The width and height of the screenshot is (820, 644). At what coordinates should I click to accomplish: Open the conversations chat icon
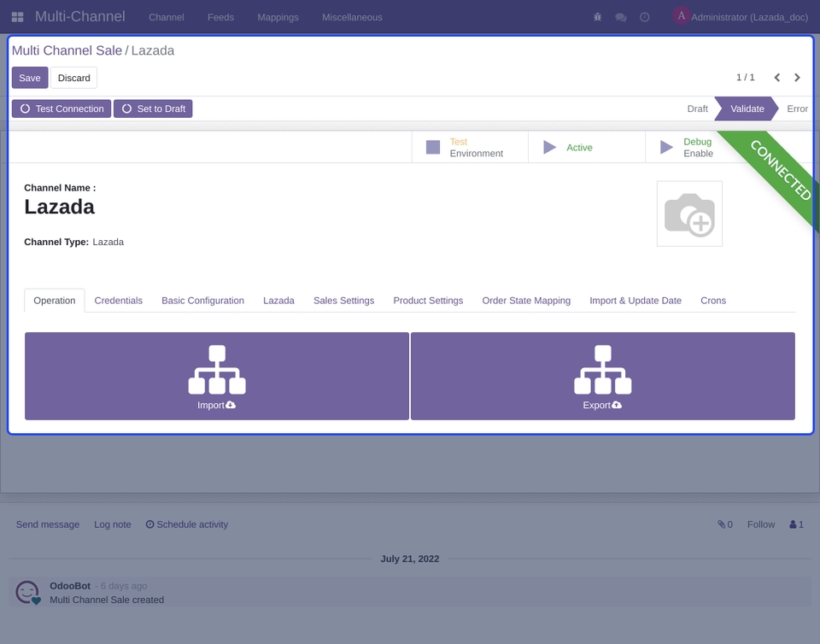click(621, 17)
